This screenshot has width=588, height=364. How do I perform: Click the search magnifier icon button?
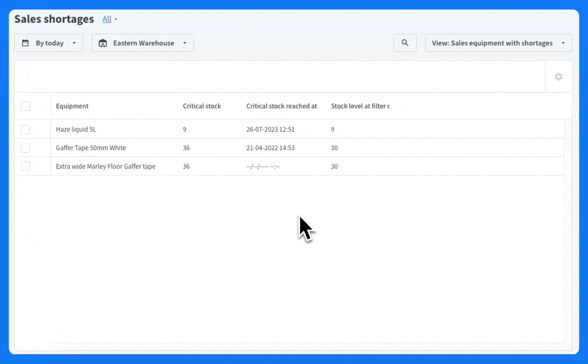[405, 43]
